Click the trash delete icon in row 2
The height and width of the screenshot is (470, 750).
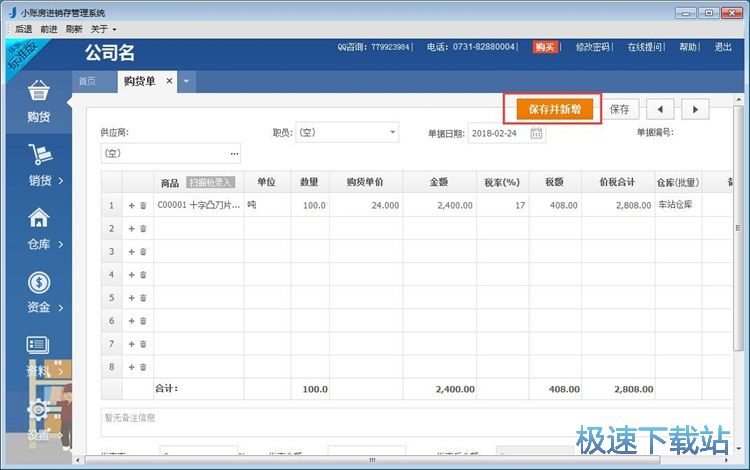[143, 228]
